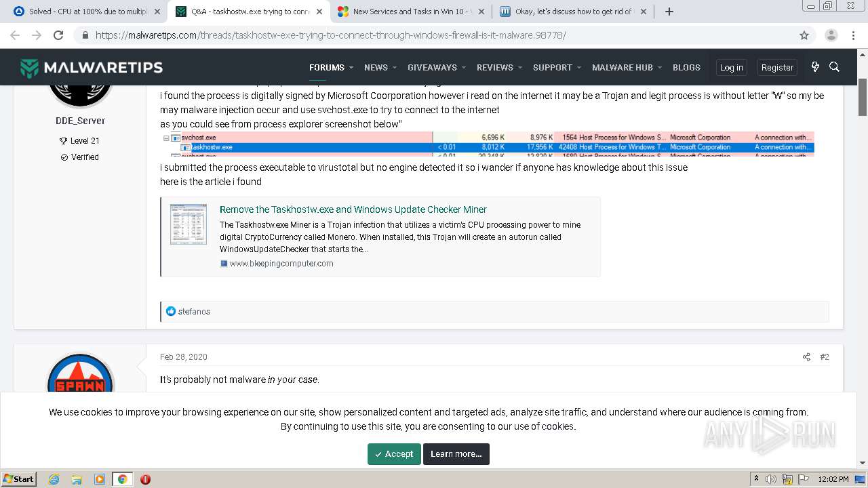Click like icon beside stefanos

[171, 312]
